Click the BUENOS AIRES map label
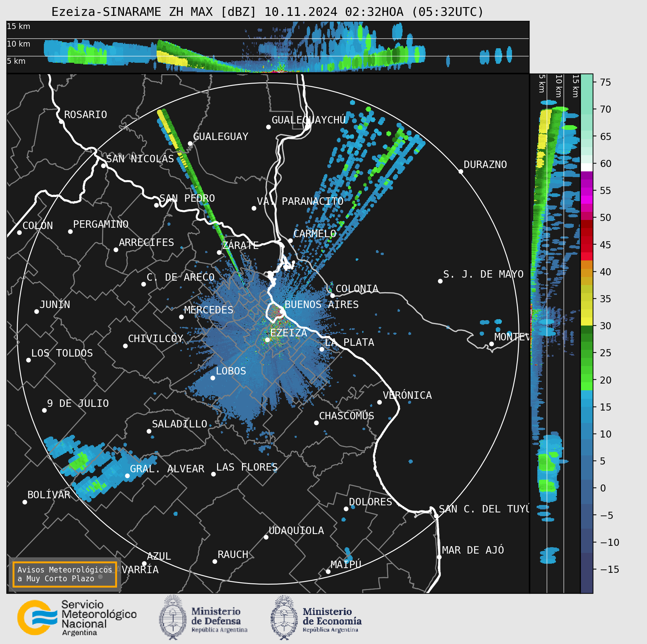Screen dimensions: 647x644 pos(322,304)
